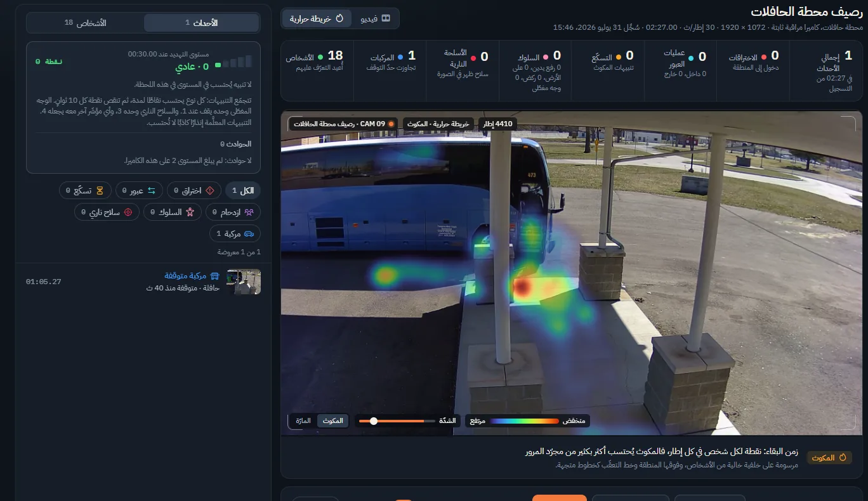Click the intrusion warning diamond icon
The height and width of the screenshot is (501, 868).
click(x=210, y=190)
